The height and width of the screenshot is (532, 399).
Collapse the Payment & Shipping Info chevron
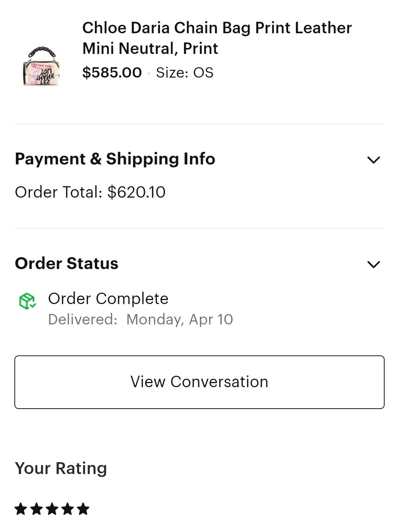[x=373, y=160]
